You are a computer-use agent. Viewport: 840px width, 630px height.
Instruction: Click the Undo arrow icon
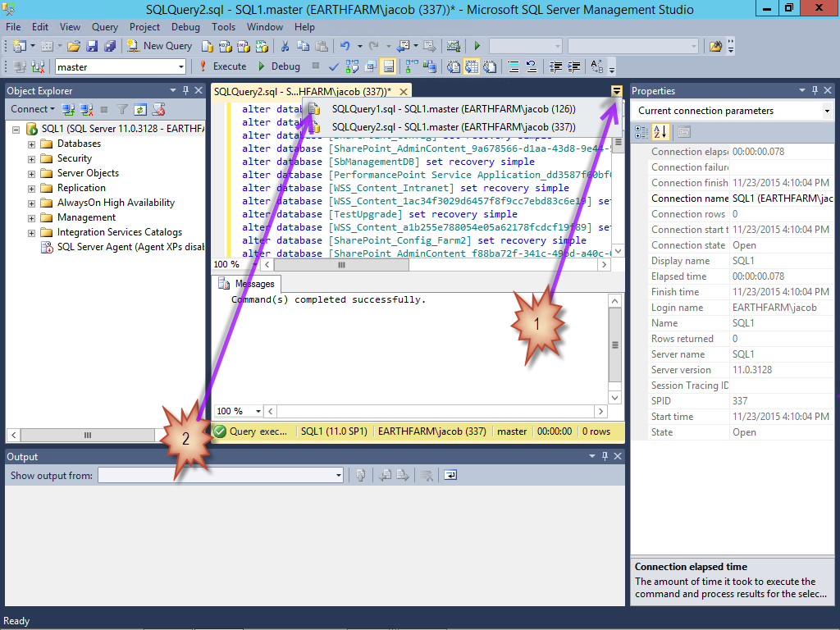pyautogui.click(x=345, y=46)
